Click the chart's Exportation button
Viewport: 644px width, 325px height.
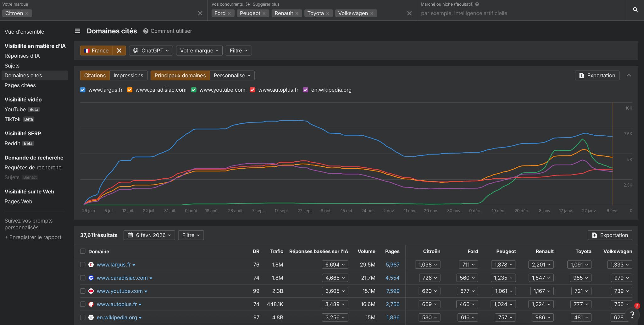(597, 75)
